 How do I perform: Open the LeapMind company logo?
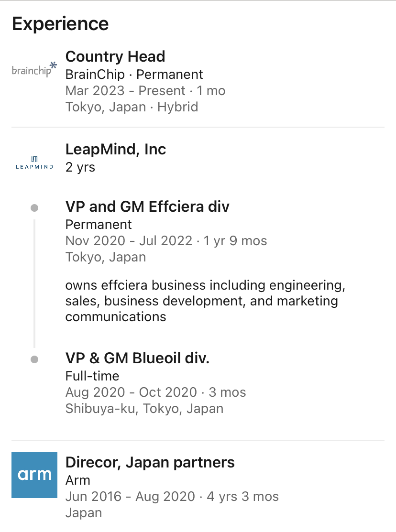coord(34,163)
